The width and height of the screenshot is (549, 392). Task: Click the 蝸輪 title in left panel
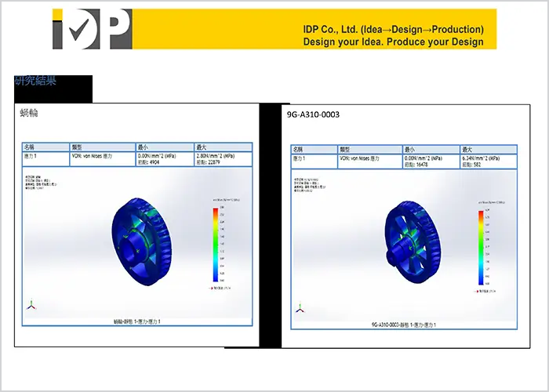pyautogui.click(x=29, y=114)
